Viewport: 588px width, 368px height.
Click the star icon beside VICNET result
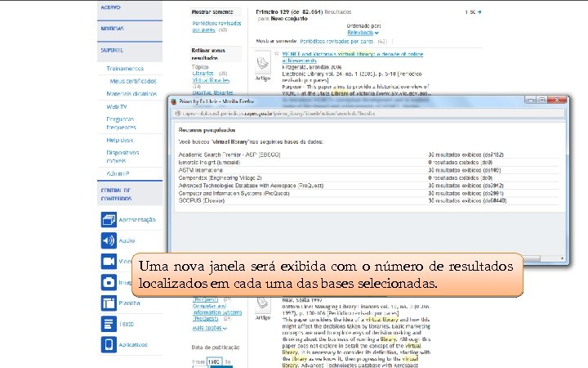[x=277, y=54]
